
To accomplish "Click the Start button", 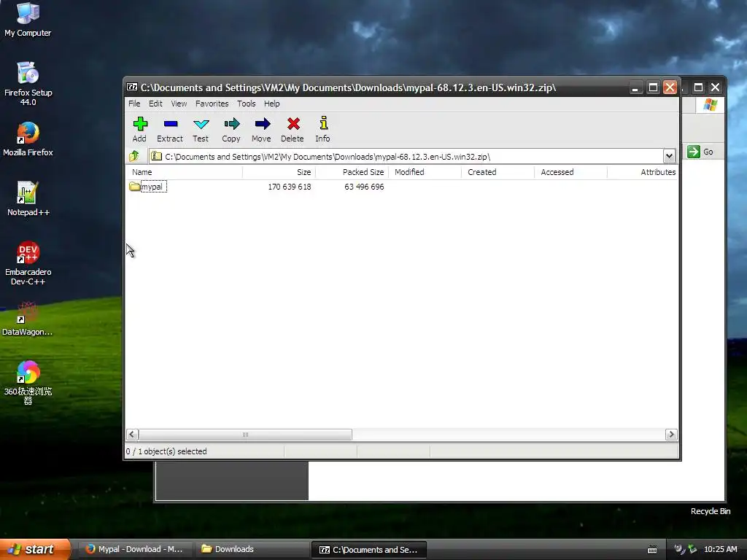I will (34, 549).
